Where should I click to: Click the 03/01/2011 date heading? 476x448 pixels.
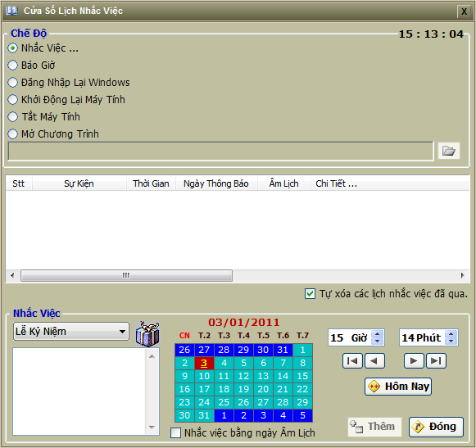pos(244,323)
